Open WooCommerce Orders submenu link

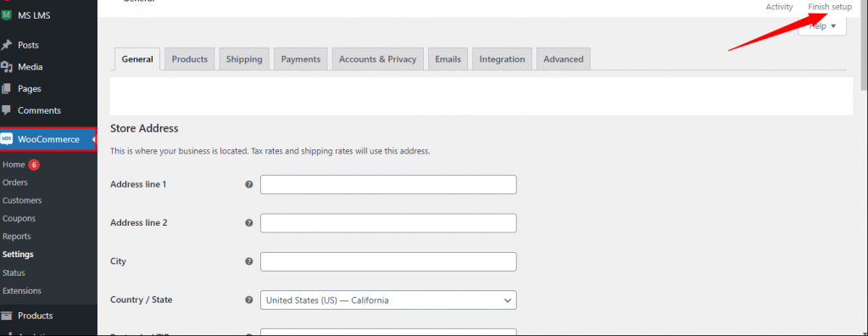(15, 182)
